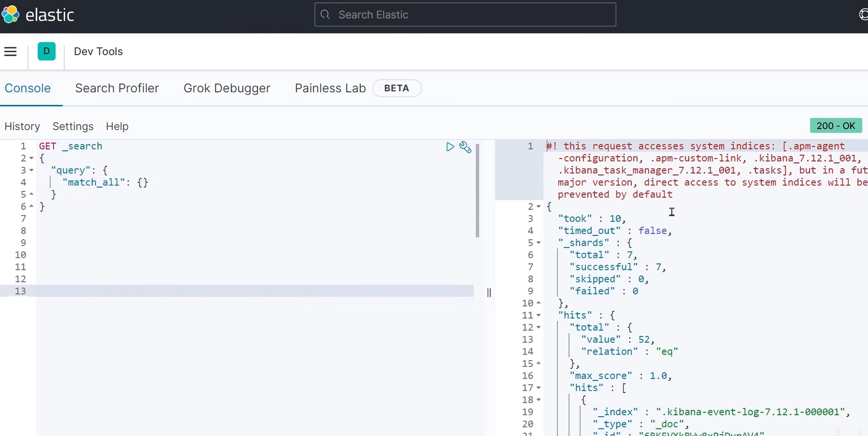Screen dimensions: 868x436
Task: Collapse the hits object at line 11
Action: click(x=539, y=316)
